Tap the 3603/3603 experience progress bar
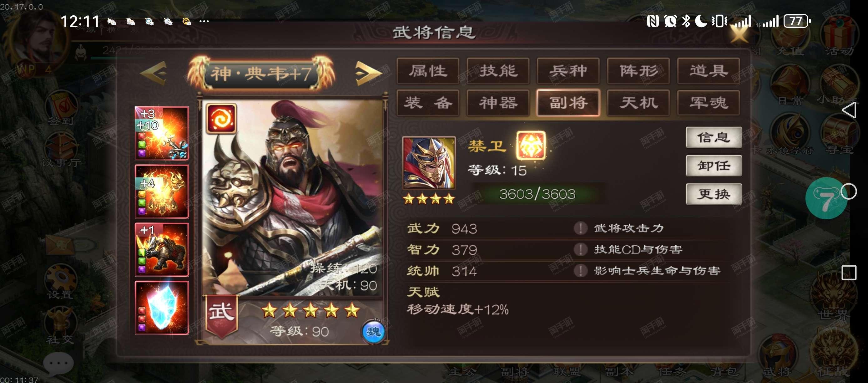868x383 pixels. click(x=537, y=194)
